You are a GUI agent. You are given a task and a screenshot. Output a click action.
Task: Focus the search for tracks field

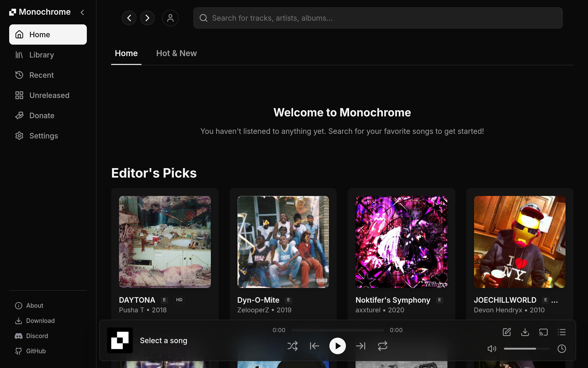[x=378, y=18]
